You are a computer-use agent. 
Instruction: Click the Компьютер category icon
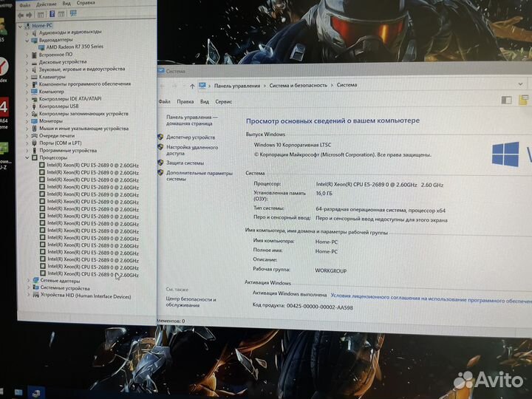click(x=34, y=92)
